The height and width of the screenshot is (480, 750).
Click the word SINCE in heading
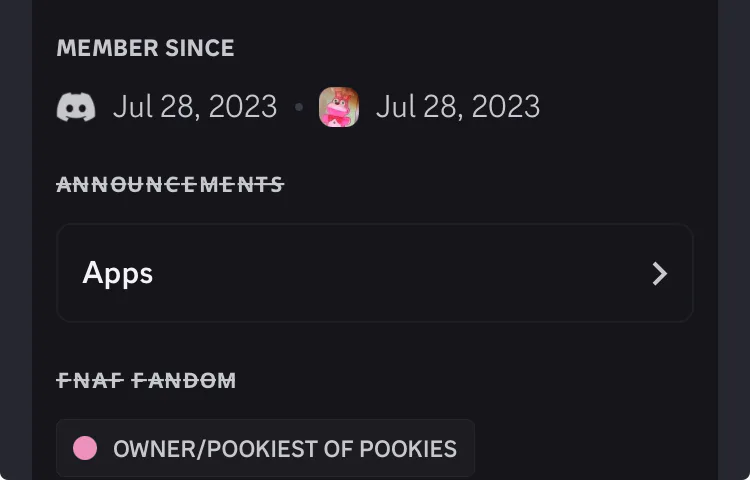(199, 48)
